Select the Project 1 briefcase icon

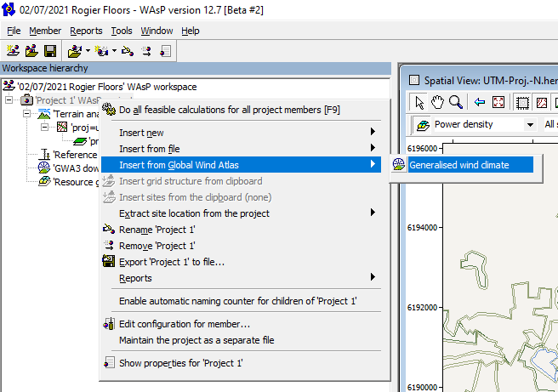26,100
